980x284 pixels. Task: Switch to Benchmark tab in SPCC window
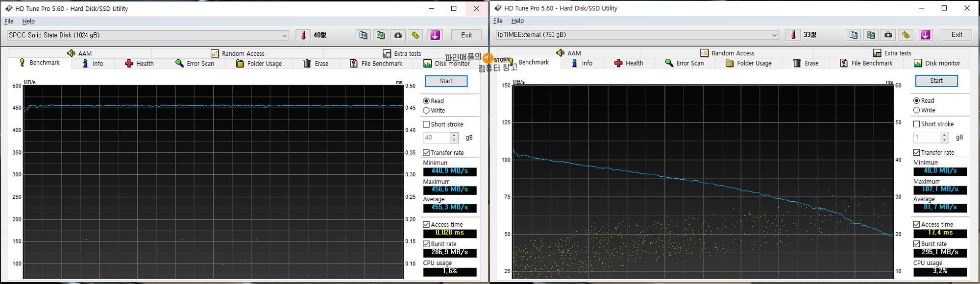click(x=39, y=63)
